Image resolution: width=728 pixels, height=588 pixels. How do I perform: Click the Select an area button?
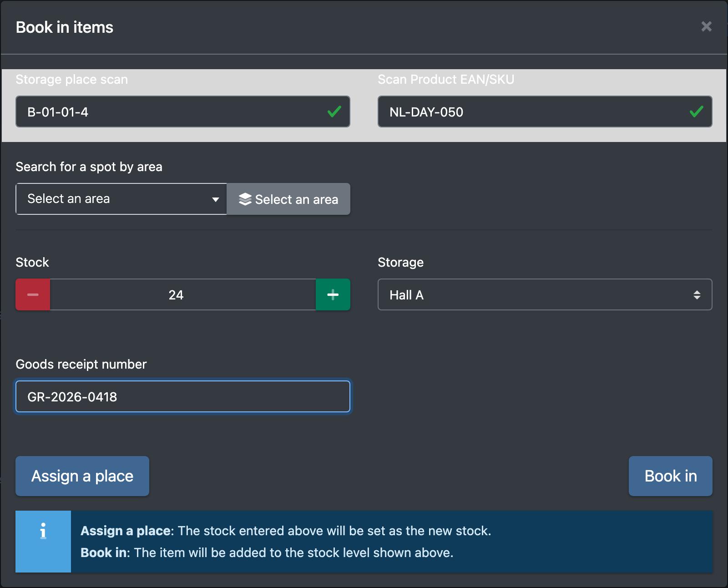pyautogui.click(x=288, y=199)
